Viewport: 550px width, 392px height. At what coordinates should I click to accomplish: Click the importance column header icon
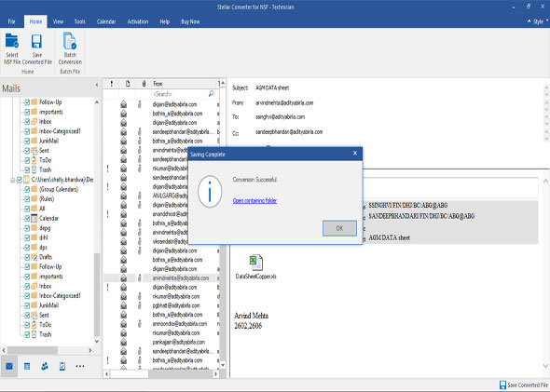(112, 84)
